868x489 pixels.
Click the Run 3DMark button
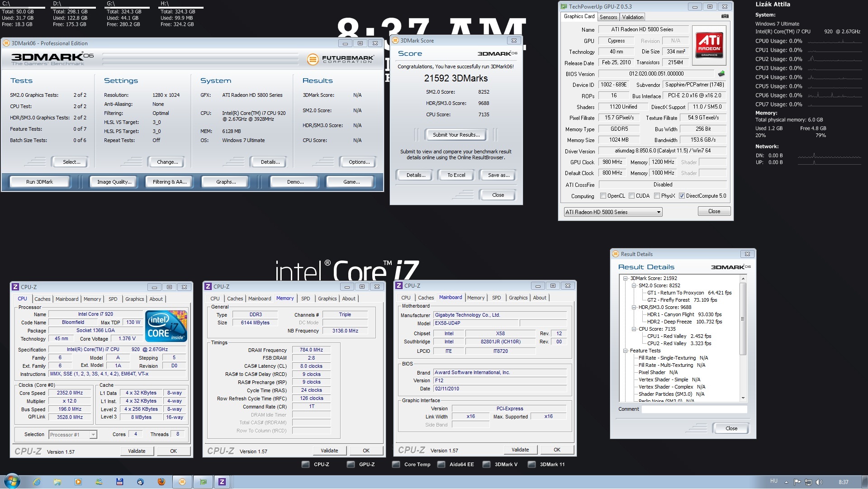pyautogui.click(x=39, y=182)
